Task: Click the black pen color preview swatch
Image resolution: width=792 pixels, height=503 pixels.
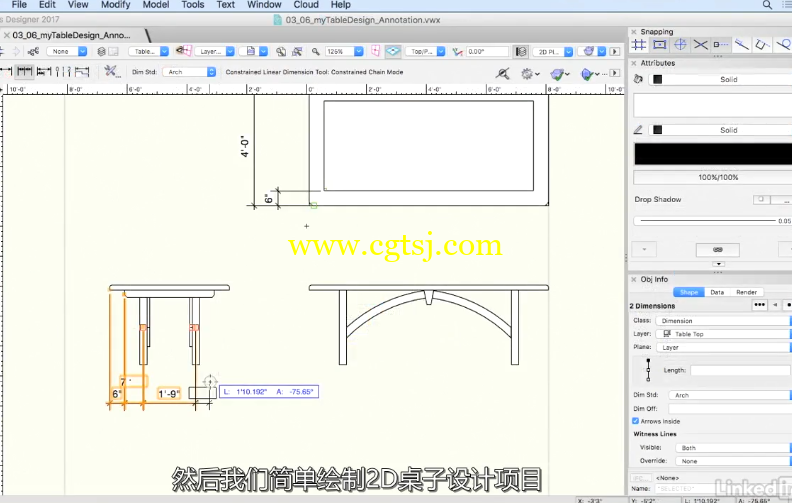Action: [x=710, y=153]
